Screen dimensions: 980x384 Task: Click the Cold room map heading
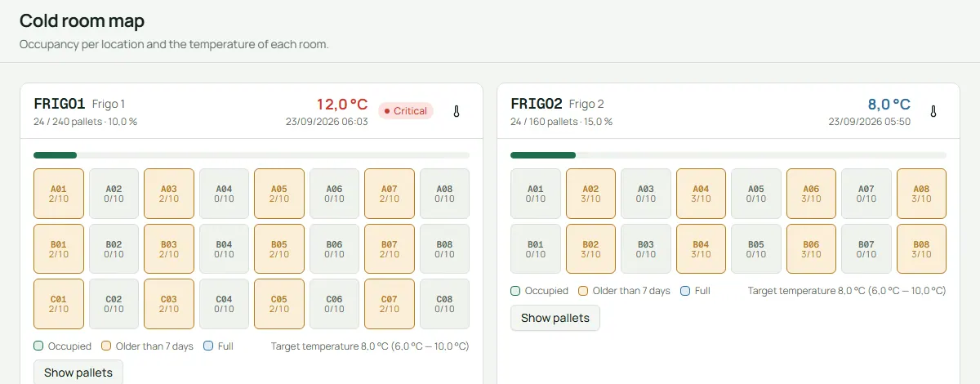(x=82, y=21)
